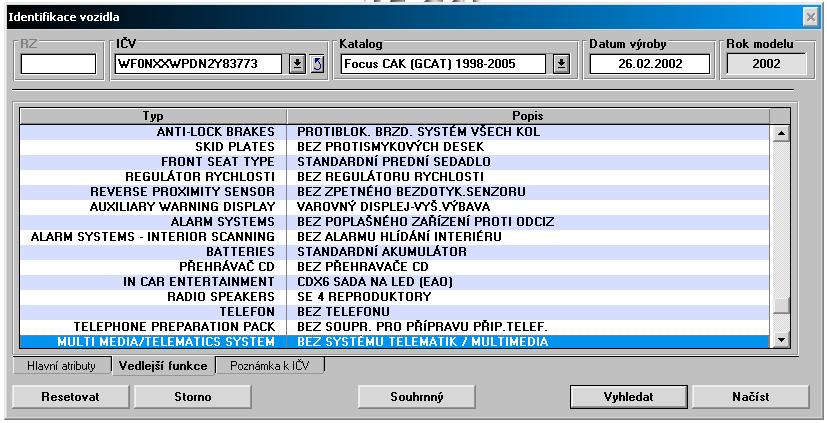
Task: Click the Typ column header
Action: (x=153, y=116)
